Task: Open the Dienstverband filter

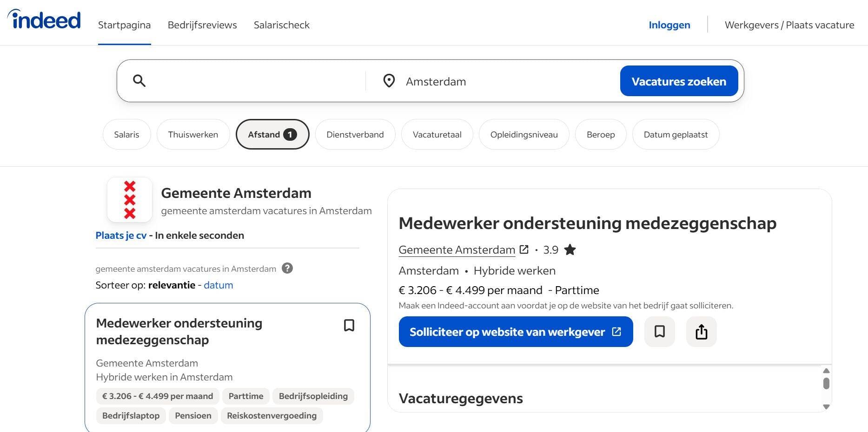Action: pyautogui.click(x=355, y=134)
